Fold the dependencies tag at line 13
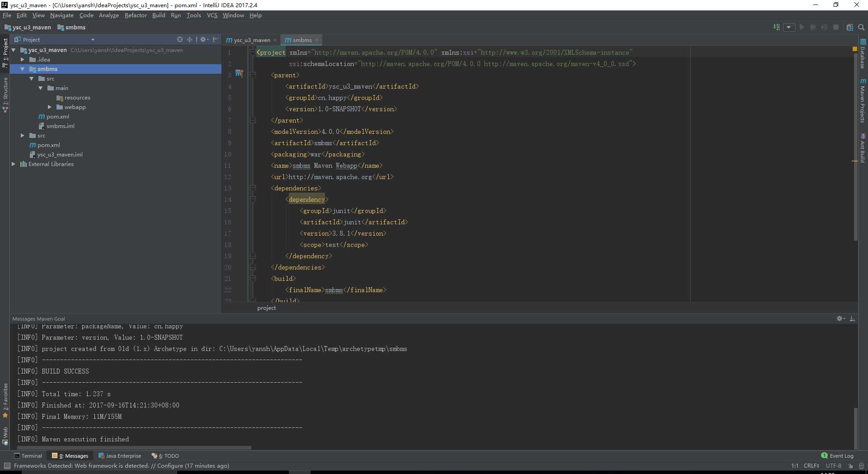Screen dimensions: 868x474 pos(253,188)
